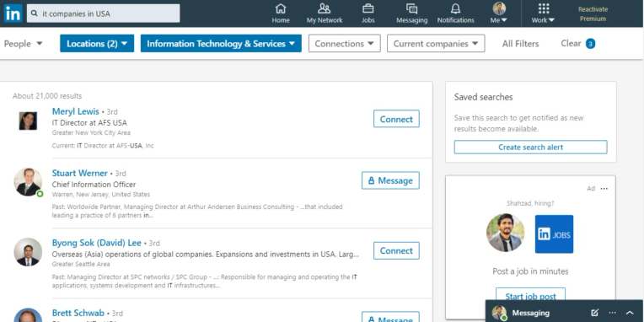Click Meryl Lewis profile photo
This screenshot has height=322, width=644.
click(x=28, y=121)
